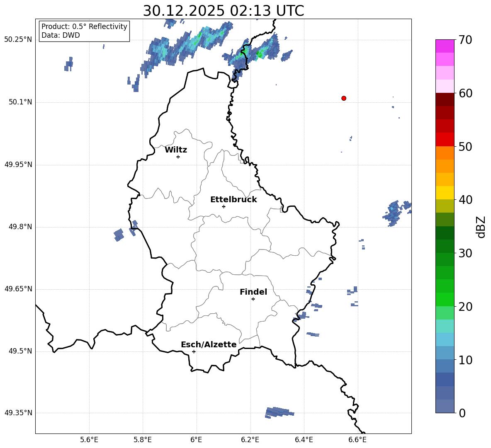Click the Findel location cross marker
Image resolution: width=491 pixels, height=448 pixels.
[253, 299]
